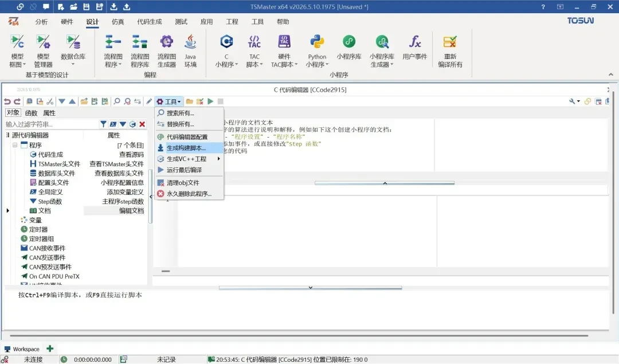The image size is (619, 364).
Task: Select the Step函数 tree item
Action: click(50, 201)
